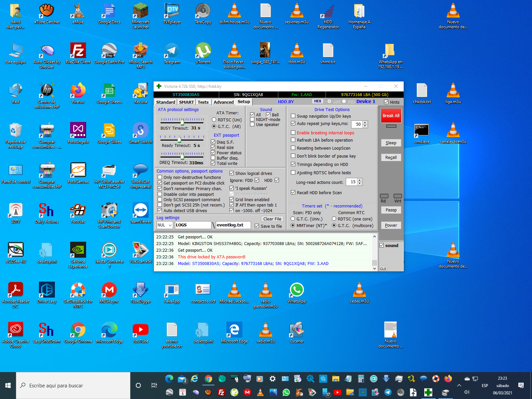532x399 pixels.
Task: Click the Windows Start button
Action: point(8,385)
